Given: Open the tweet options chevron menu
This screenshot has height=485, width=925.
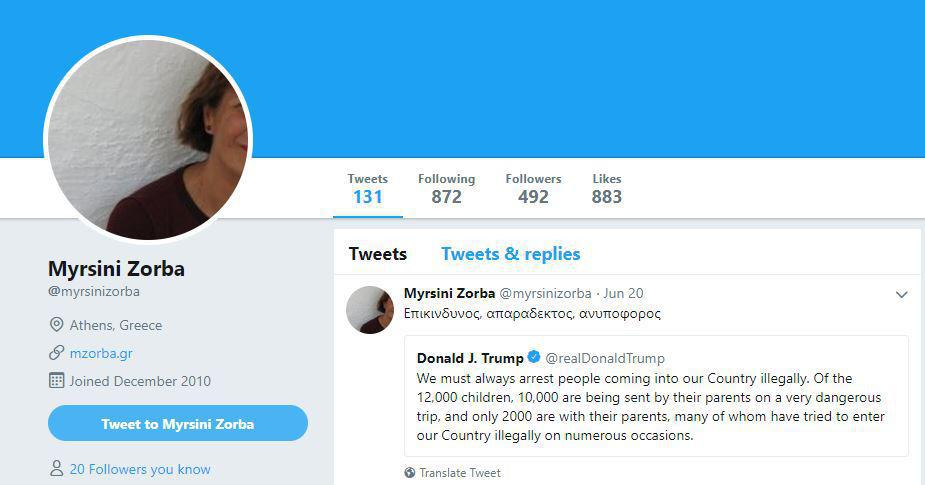Looking at the screenshot, I should (x=901, y=295).
